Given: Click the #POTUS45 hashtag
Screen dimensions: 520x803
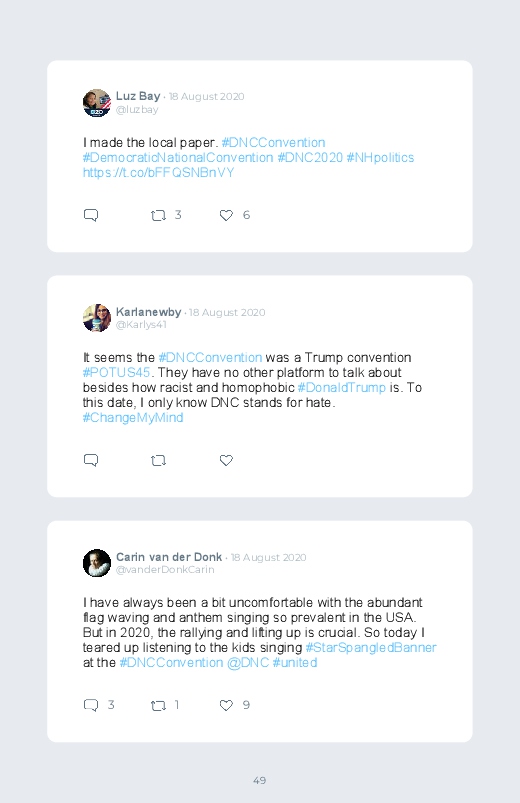Looking at the screenshot, I should click(x=116, y=372).
